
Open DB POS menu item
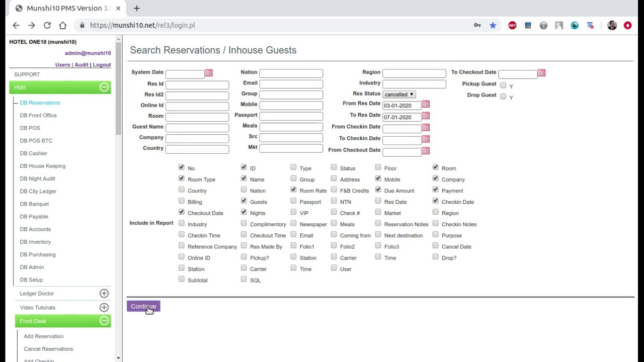click(30, 128)
